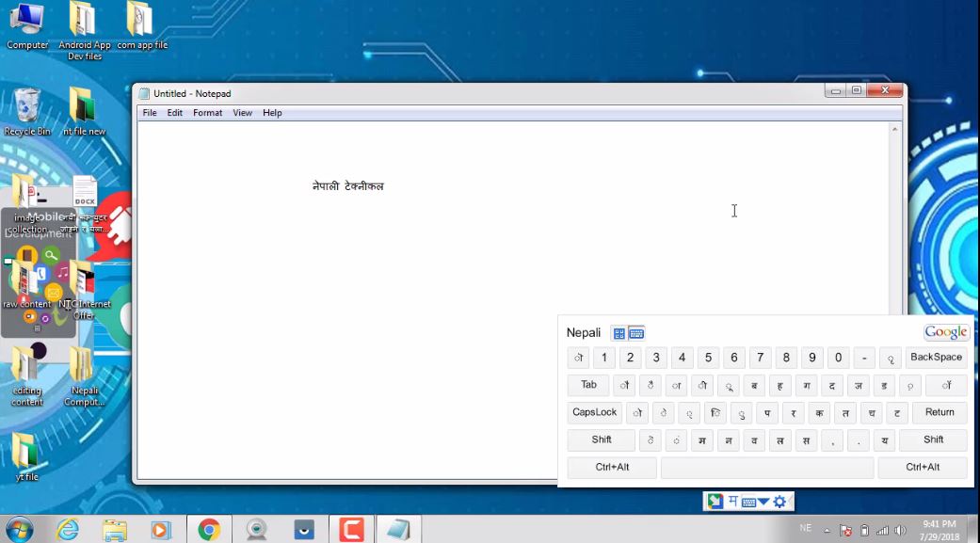
Task: Click the स key on virtual keyboard
Action: pyautogui.click(x=806, y=439)
